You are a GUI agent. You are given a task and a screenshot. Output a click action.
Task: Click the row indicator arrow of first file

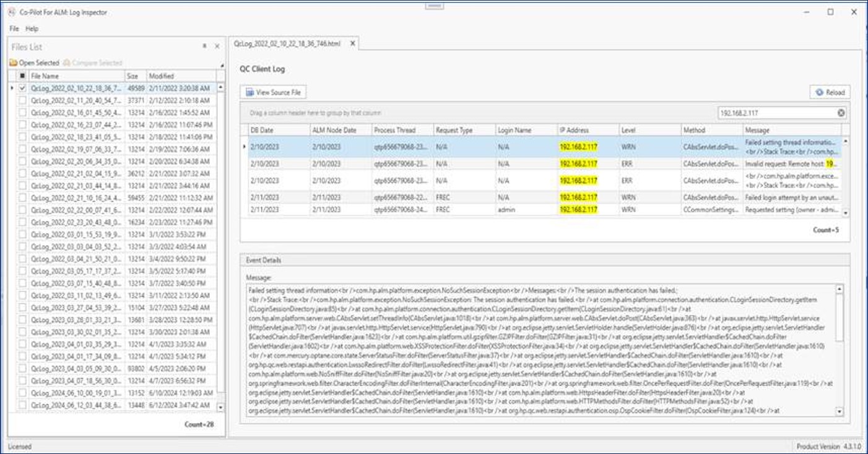pyautogui.click(x=12, y=88)
